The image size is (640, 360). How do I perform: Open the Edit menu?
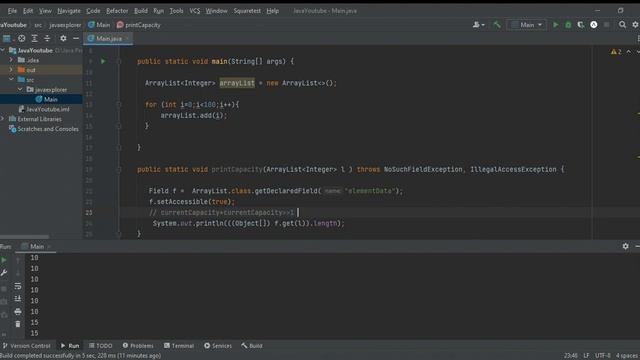pos(28,11)
